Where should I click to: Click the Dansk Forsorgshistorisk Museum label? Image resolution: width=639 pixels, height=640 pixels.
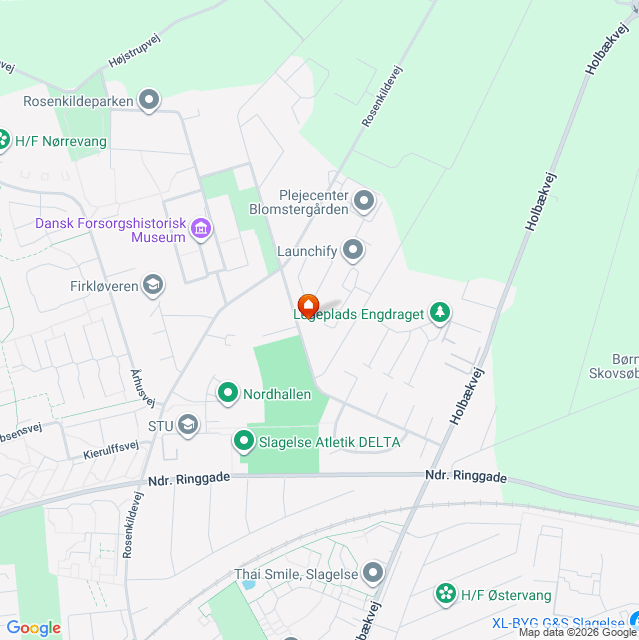[111, 230]
